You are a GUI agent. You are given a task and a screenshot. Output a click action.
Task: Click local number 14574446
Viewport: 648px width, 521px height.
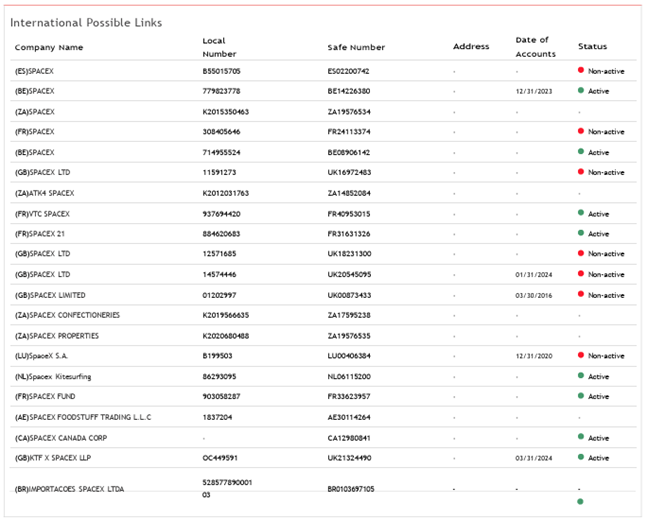219,274
